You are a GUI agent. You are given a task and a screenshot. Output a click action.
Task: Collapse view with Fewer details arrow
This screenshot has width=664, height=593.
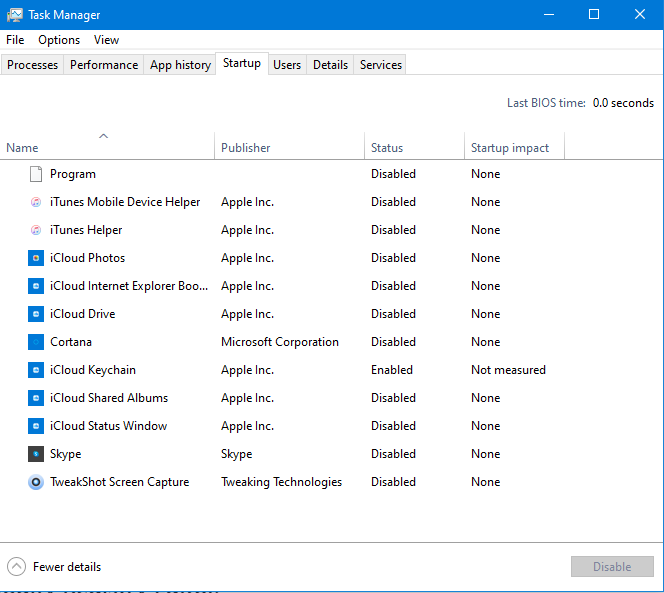[17, 566]
